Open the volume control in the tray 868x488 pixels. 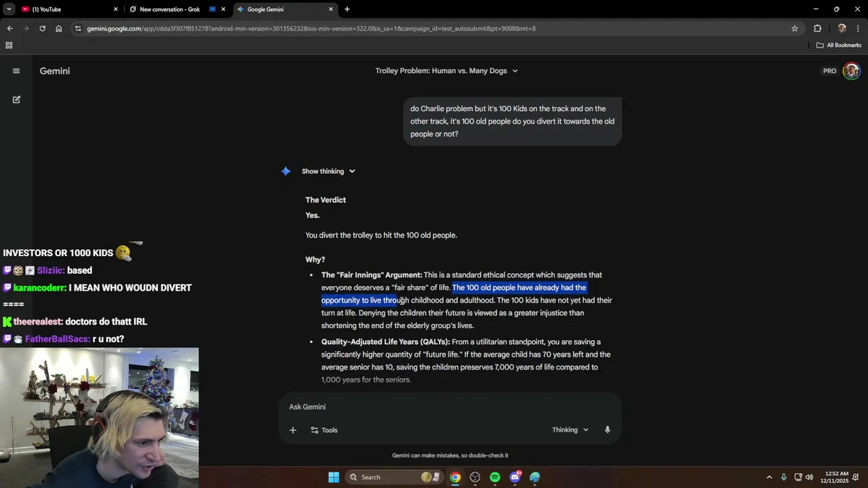pyautogui.click(x=809, y=477)
